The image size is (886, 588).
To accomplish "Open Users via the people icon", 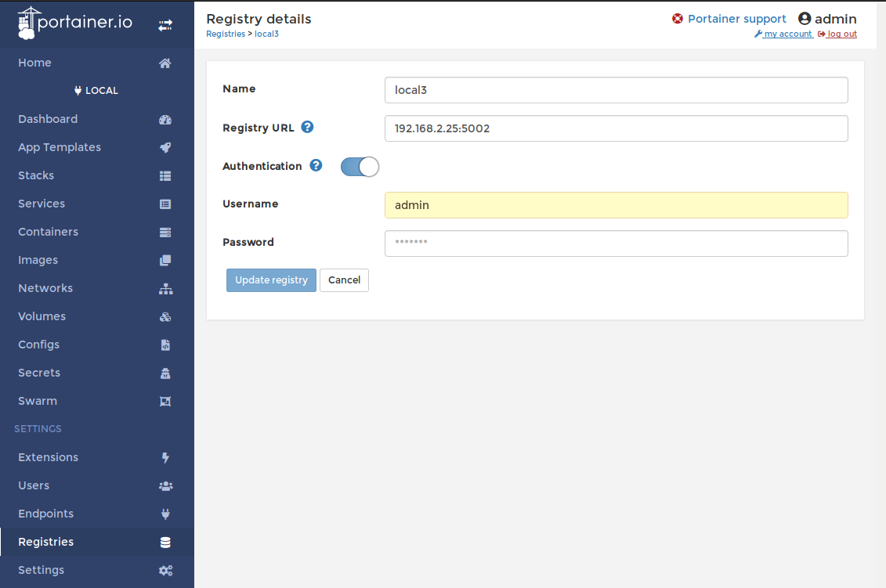I will pos(165,485).
